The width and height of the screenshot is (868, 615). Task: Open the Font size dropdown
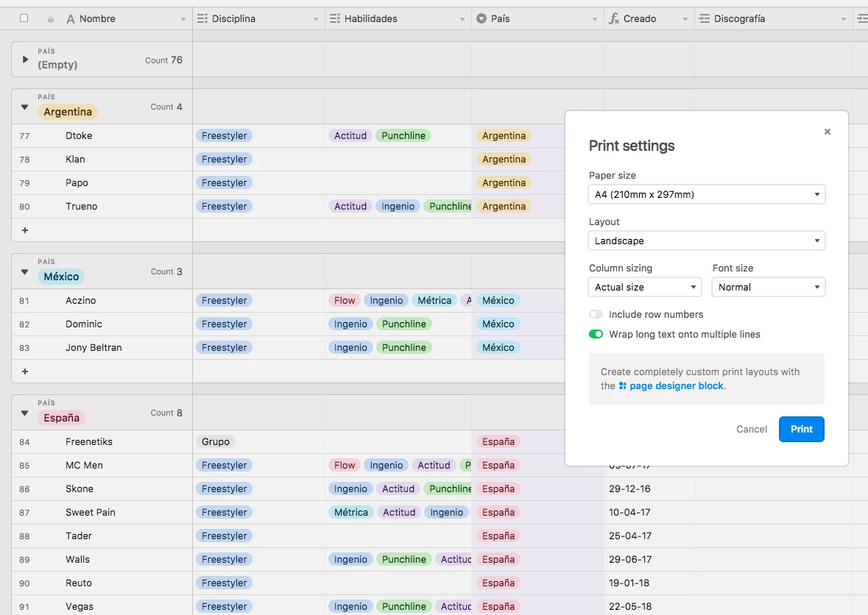tap(769, 287)
